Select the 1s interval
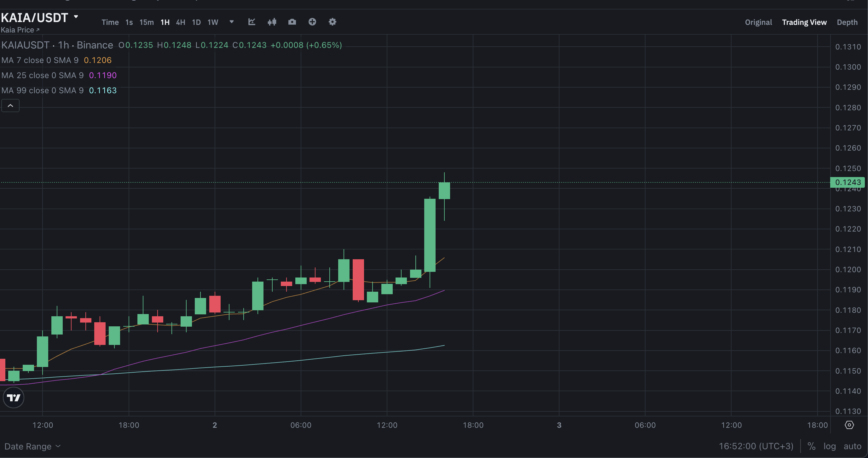The height and width of the screenshot is (458, 868). pos(129,22)
